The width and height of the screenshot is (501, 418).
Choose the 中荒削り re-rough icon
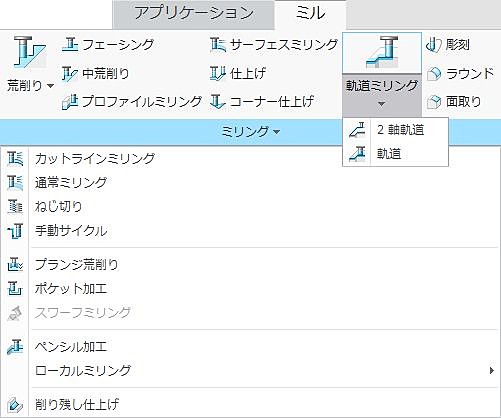click(x=70, y=73)
